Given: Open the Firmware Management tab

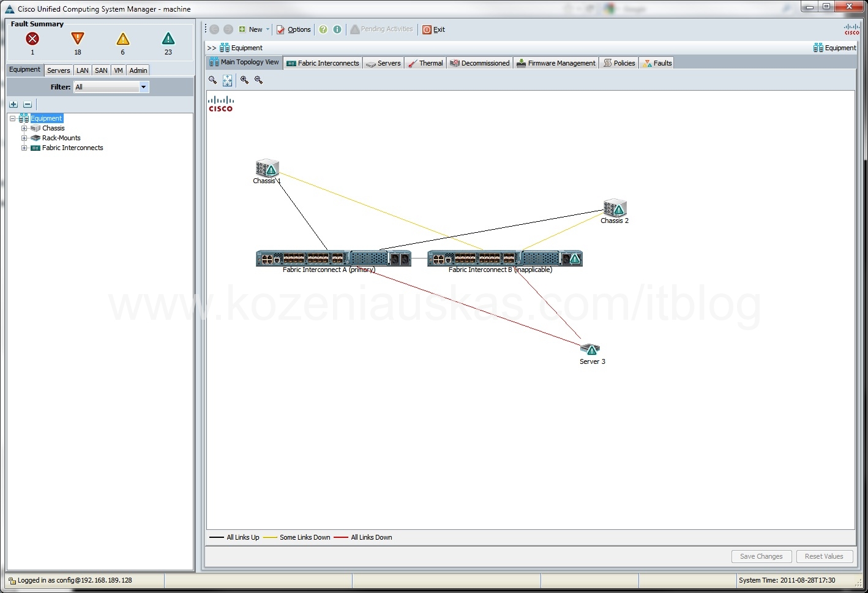Looking at the screenshot, I should pos(556,63).
